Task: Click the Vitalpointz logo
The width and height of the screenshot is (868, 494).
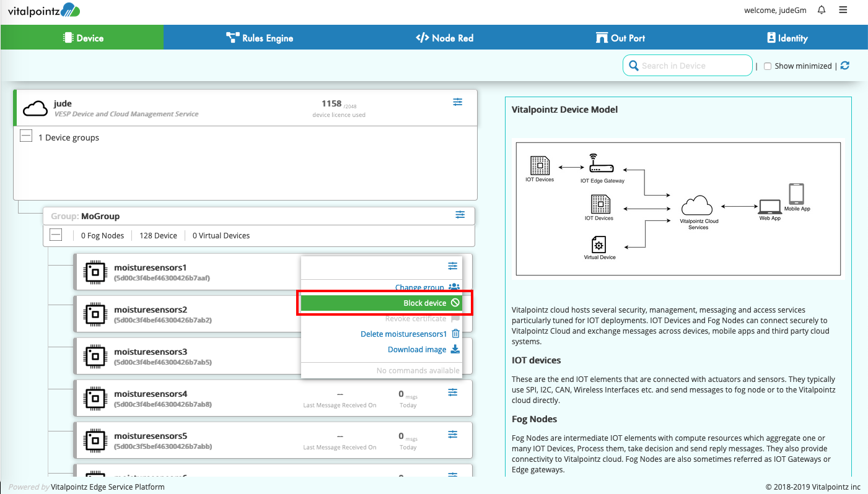Action: click(x=44, y=11)
